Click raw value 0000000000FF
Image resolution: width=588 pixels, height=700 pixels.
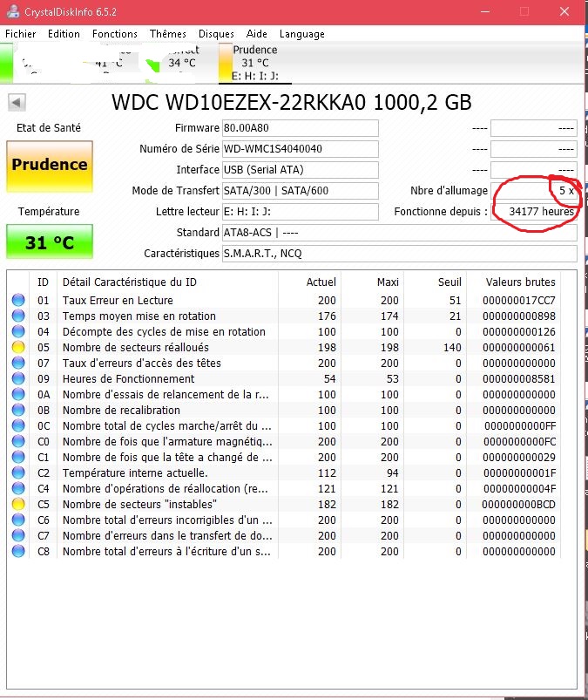pos(520,425)
